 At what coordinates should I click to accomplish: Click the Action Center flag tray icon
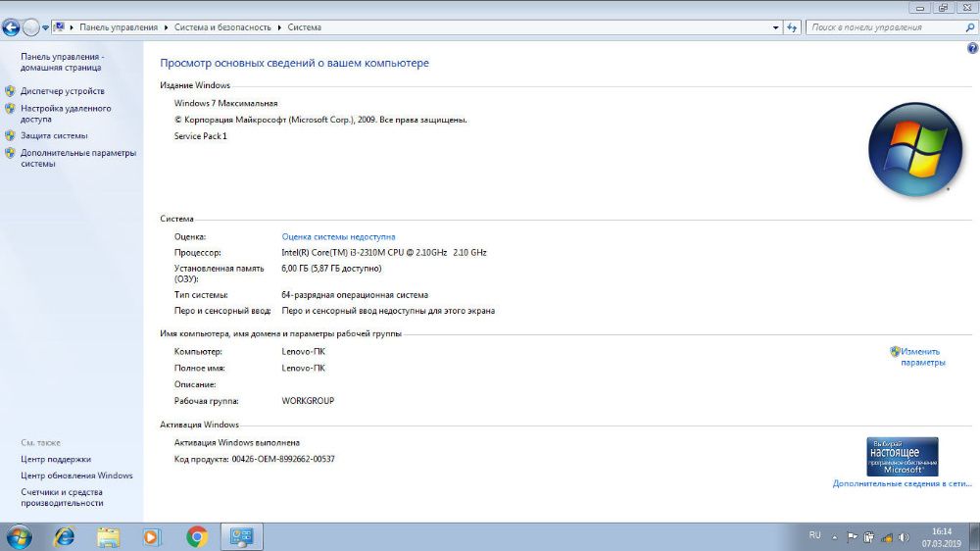[x=852, y=537]
